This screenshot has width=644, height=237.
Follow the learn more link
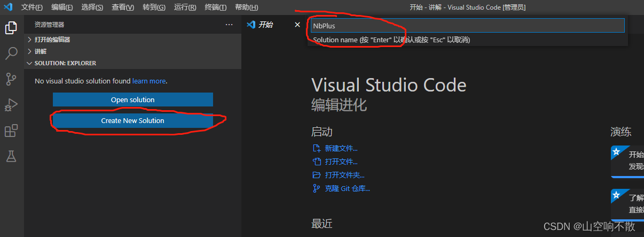click(x=149, y=81)
